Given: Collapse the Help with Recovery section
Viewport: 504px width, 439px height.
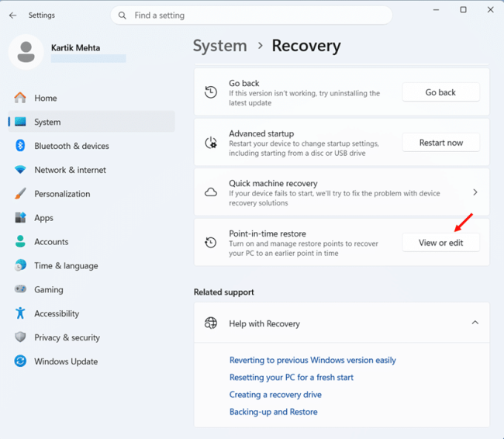Looking at the screenshot, I should coord(475,322).
